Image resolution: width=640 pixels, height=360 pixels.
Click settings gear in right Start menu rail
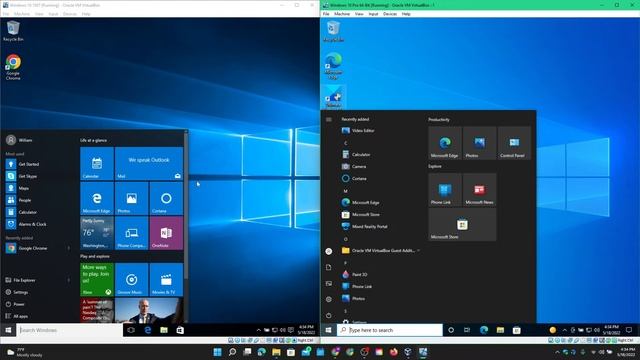tap(329, 299)
